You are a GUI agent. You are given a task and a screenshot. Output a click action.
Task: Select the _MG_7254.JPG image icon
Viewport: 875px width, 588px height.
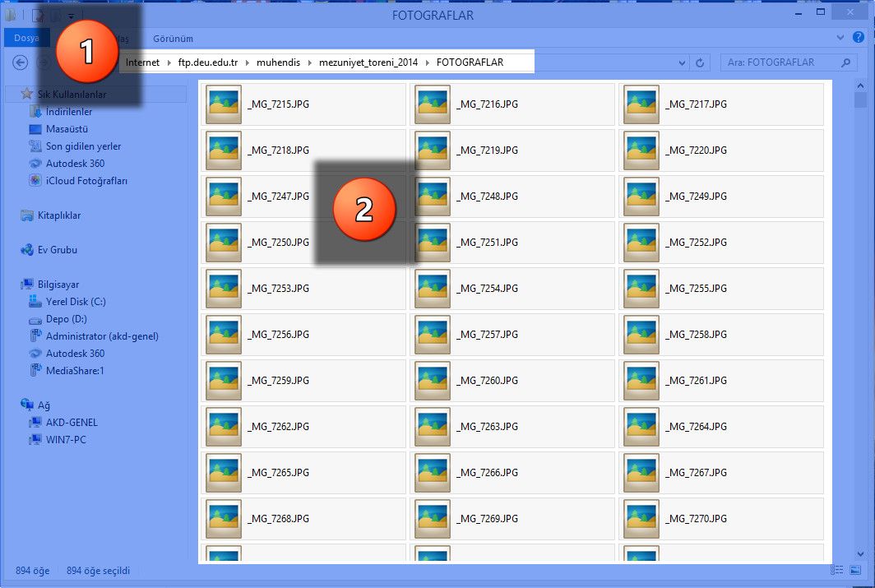[x=433, y=289]
